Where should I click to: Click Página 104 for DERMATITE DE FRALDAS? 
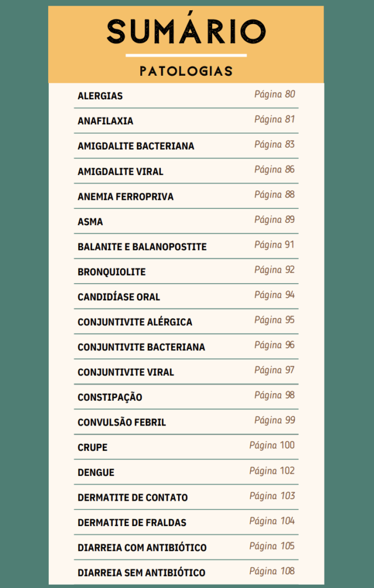click(272, 521)
